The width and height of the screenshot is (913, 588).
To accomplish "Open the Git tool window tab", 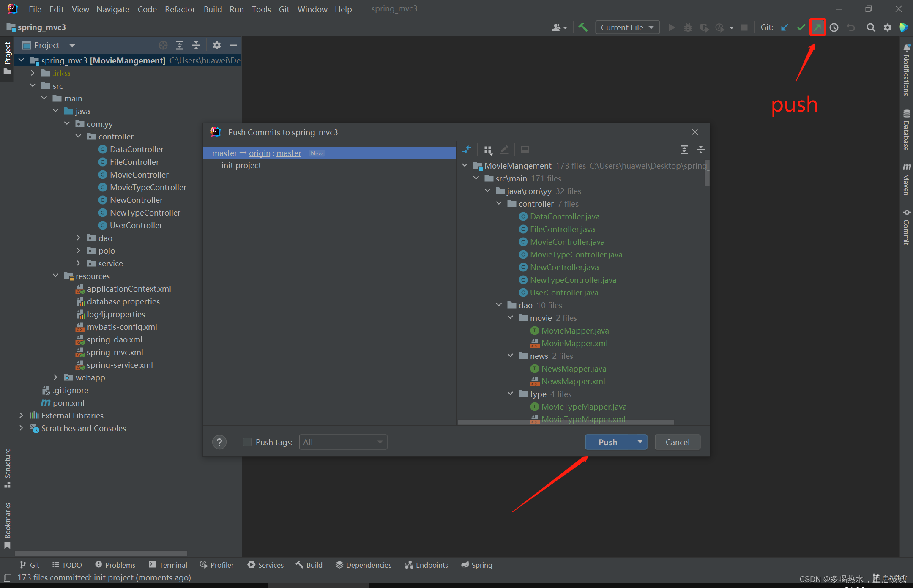I will [30, 565].
